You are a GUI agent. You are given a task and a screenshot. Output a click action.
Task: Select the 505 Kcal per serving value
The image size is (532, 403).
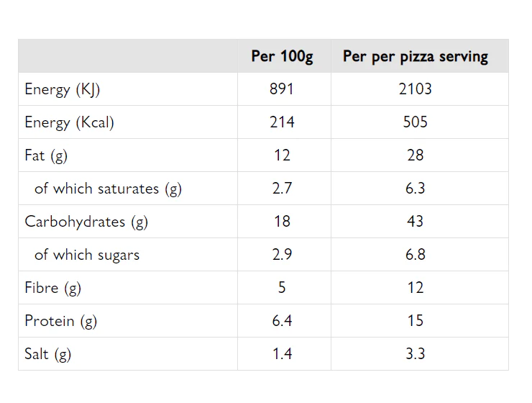(x=416, y=122)
